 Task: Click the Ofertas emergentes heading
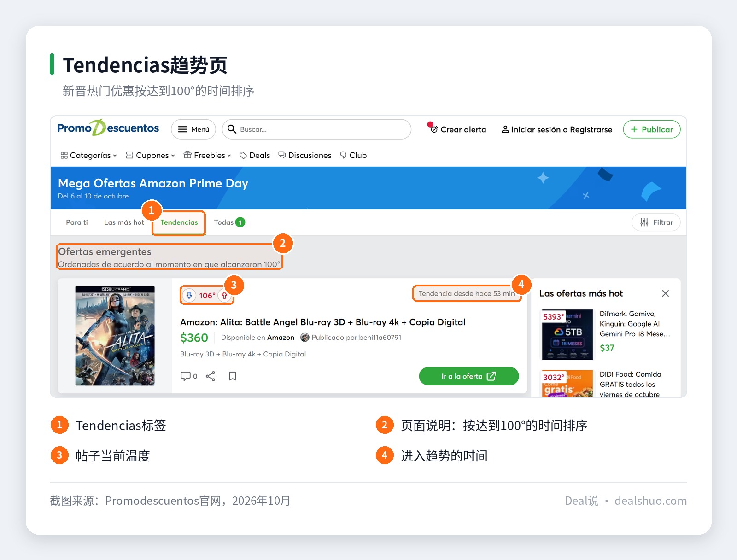105,251
